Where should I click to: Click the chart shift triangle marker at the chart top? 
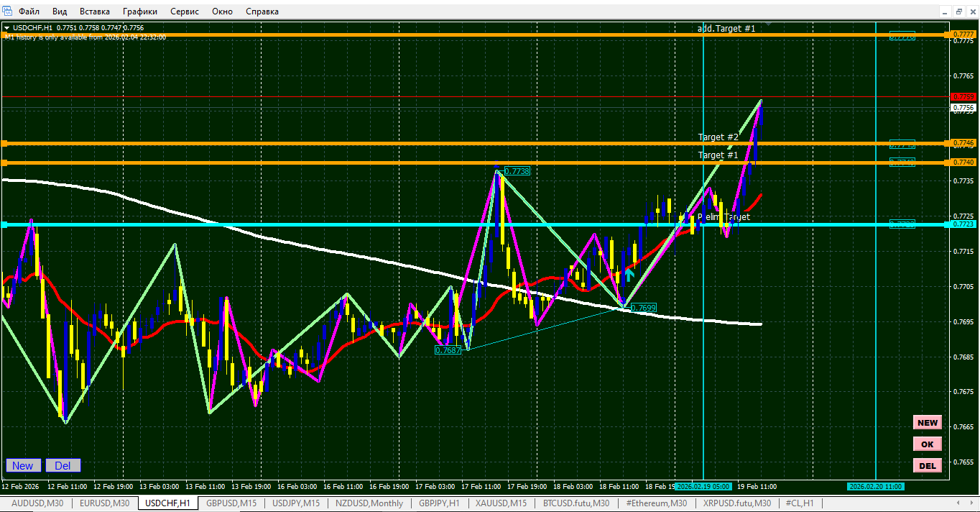pos(768,25)
